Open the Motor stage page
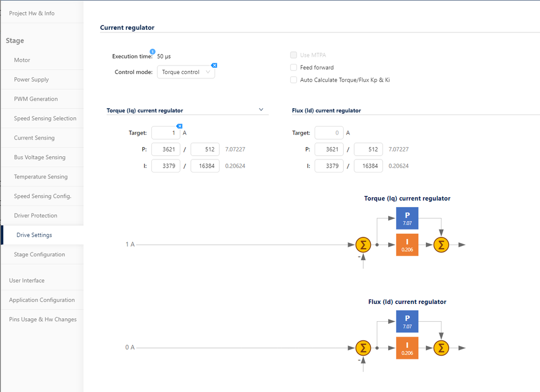The width and height of the screenshot is (540, 392). point(22,60)
